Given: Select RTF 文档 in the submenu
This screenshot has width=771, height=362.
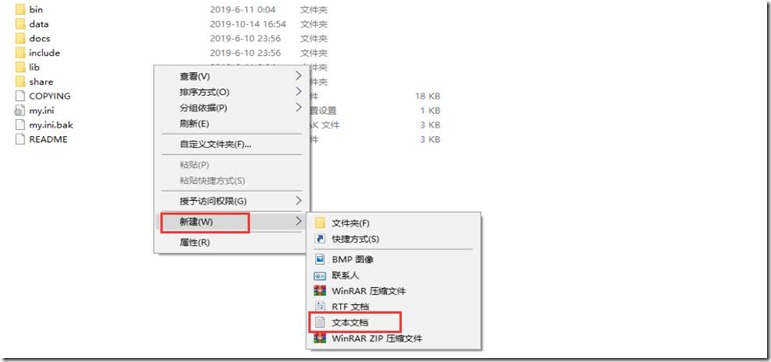Looking at the screenshot, I should tap(350, 307).
